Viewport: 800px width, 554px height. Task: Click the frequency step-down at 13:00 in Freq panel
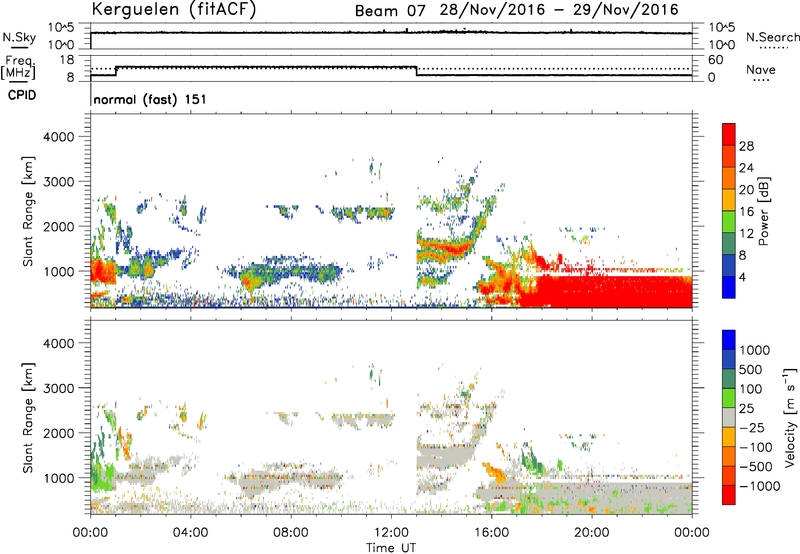click(417, 71)
